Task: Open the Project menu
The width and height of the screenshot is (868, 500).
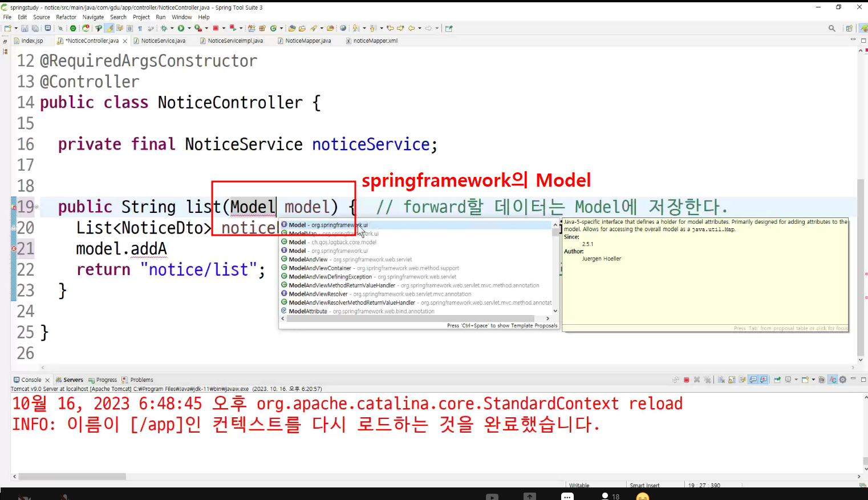Action: [x=141, y=17]
